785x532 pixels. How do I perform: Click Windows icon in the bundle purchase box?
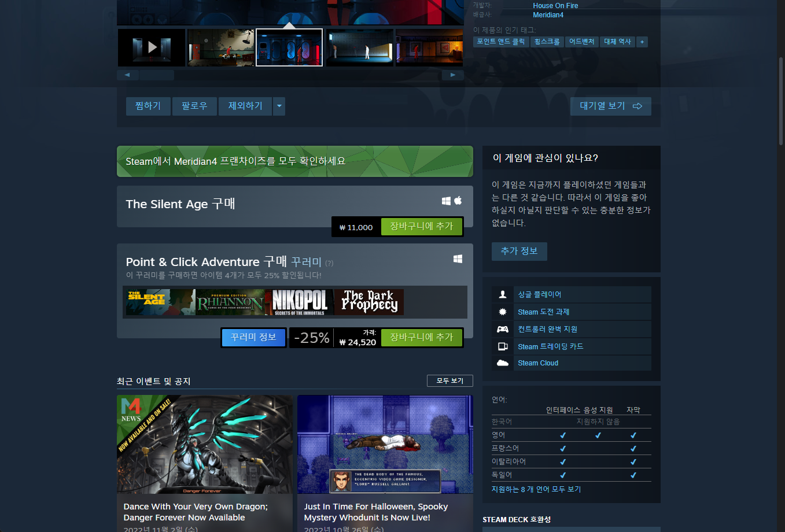click(458, 259)
